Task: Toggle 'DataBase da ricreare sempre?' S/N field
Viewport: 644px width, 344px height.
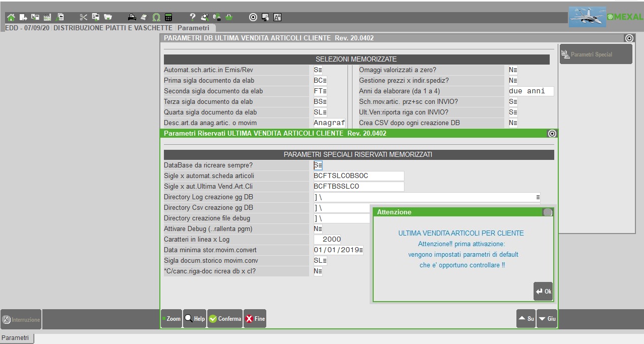Action: pos(318,165)
